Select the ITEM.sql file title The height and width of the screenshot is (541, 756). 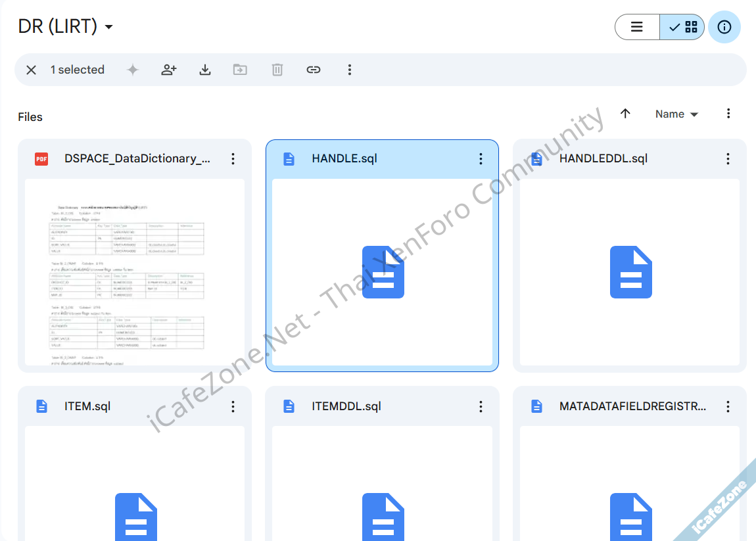pos(87,406)
